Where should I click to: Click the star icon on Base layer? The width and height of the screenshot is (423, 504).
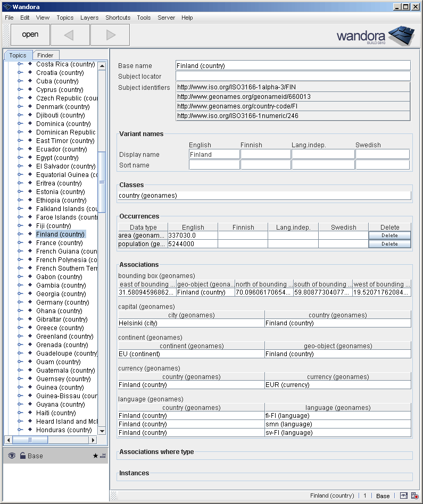(x=95, y=456)
